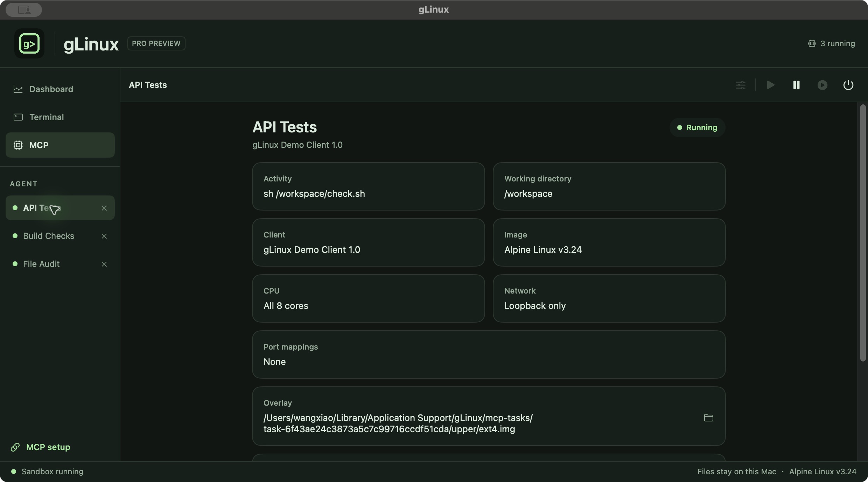868x482 pixels.
Task: Click Alpine Linux v3.24 in status bar
Action: click(823, 471)
